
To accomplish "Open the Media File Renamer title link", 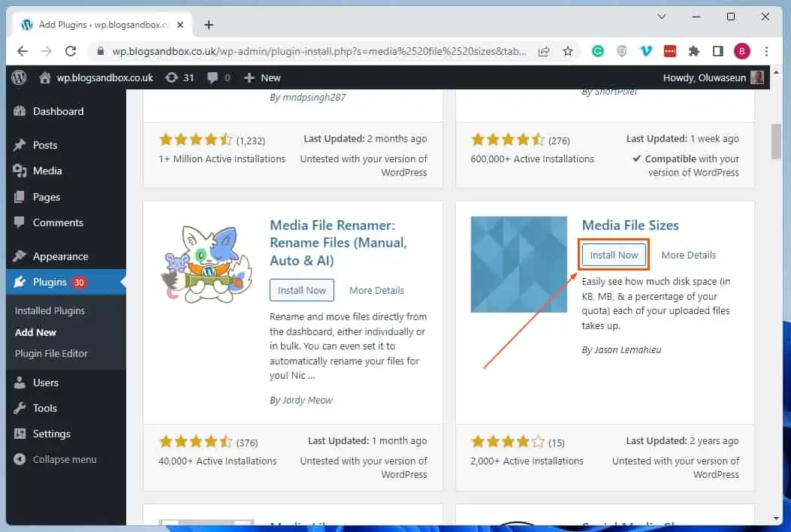I will [339, 243].
